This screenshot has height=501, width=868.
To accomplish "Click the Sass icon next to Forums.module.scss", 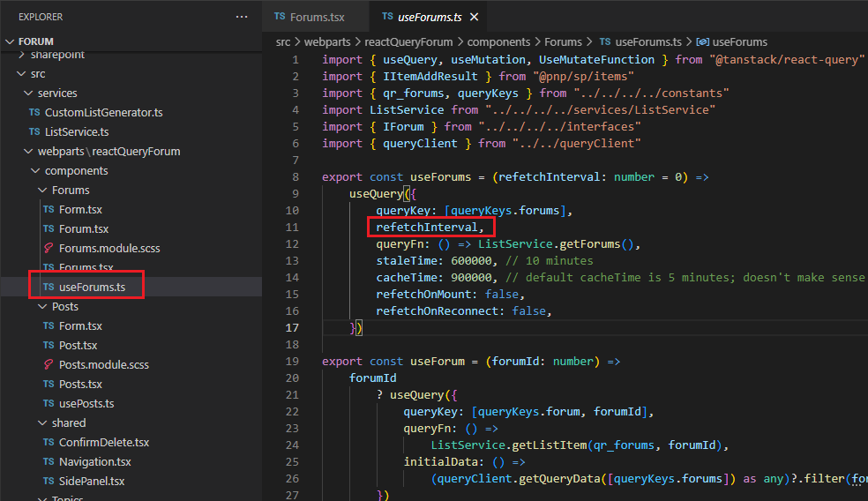I will (x=49, y=249).
